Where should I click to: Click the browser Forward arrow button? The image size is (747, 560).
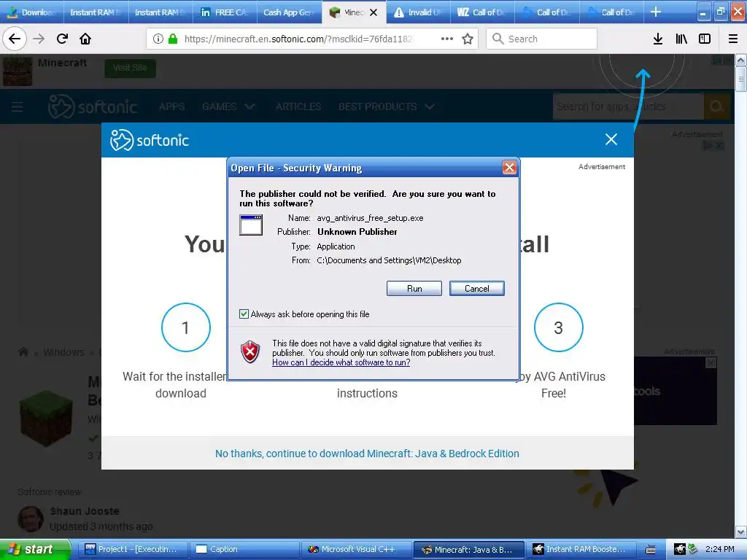(39, 39)
